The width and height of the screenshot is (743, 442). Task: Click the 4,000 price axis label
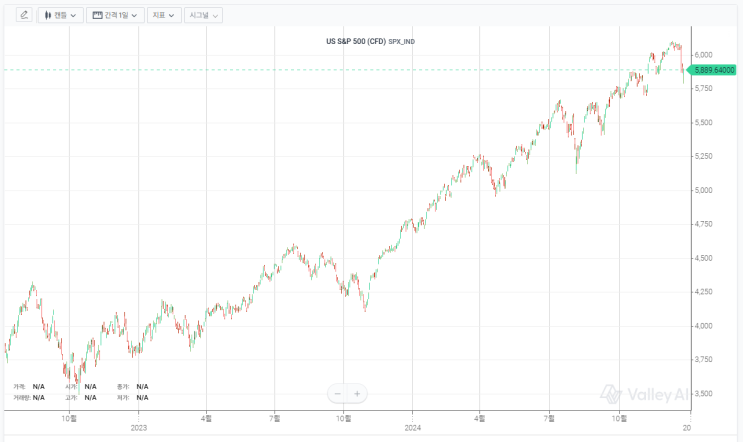pos(704,326)
